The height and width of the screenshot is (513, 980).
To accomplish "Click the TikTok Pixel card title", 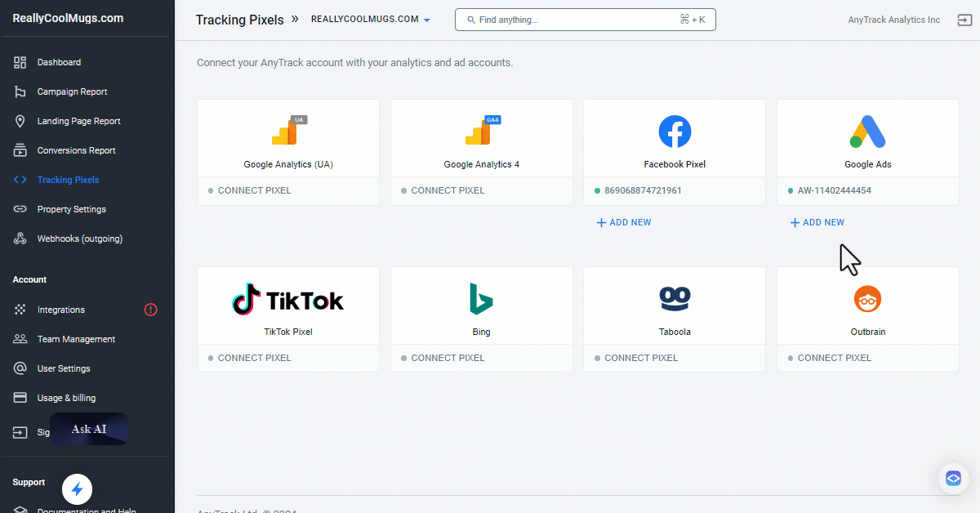I will click(x=288, y=332).
